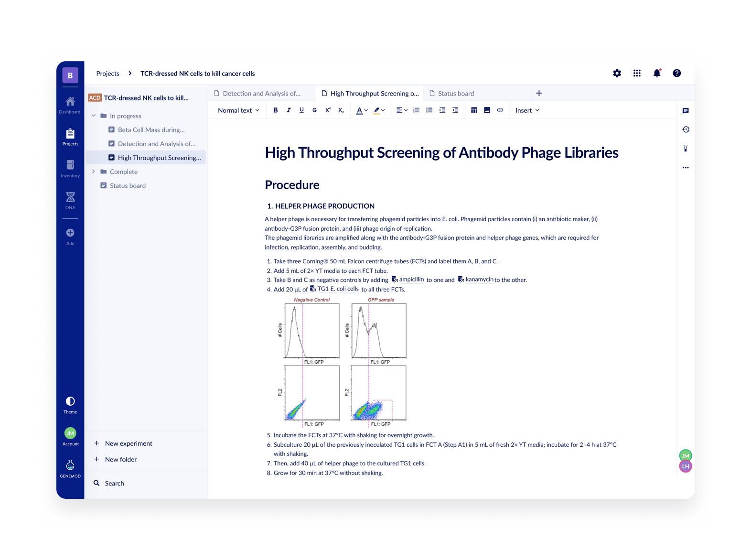Image resolution: width=751 pixels, height=560 pixels.
Task: Switch to the Status board tab
Action: tap(477, 93)
